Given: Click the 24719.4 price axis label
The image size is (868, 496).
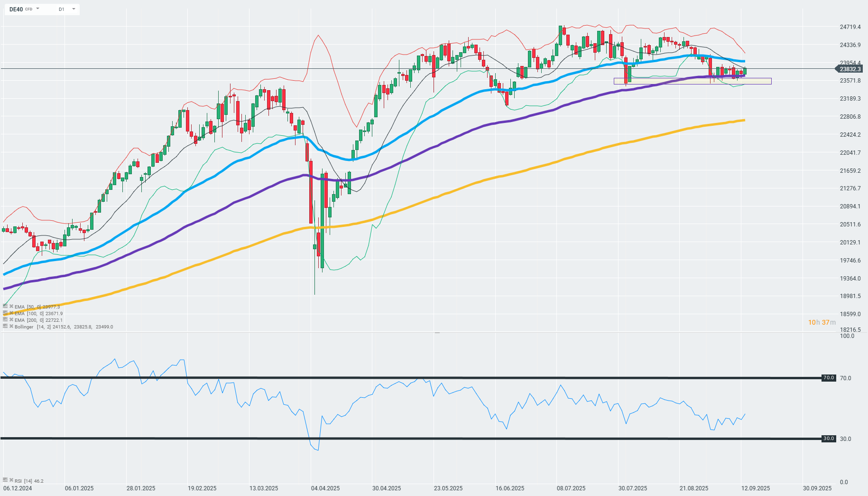Looking at the screenshot, I should click(850, 27).
